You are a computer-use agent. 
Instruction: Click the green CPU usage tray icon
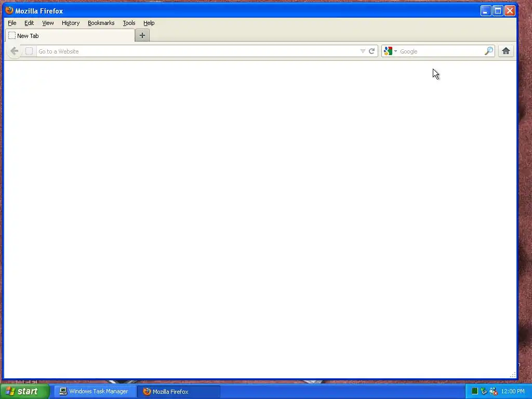click(475, 391)
